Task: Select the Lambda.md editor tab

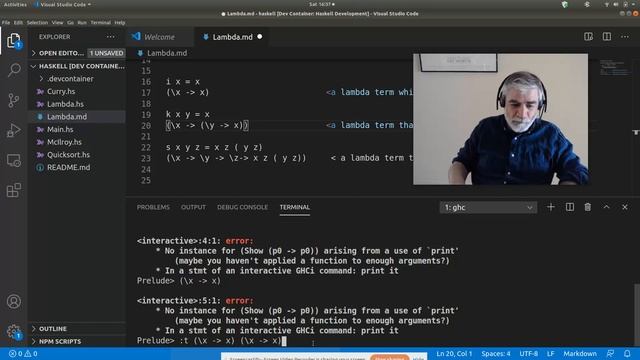Action: pos(232,37)
